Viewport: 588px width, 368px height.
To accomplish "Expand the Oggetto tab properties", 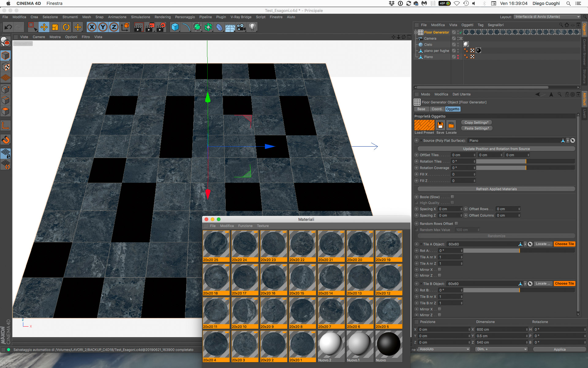I will click(453, 109).
